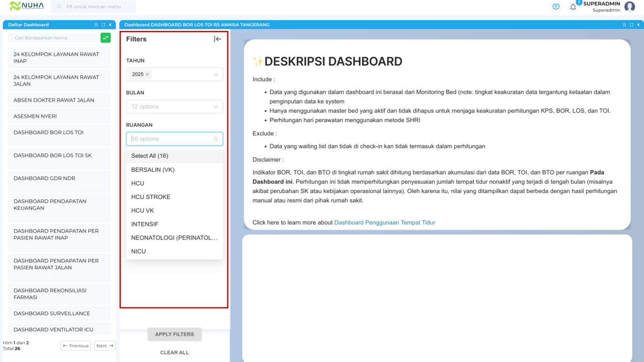Collapse the Daftar Dashboard panel with the arrow
644x362 pixels.
coord(110,25)
